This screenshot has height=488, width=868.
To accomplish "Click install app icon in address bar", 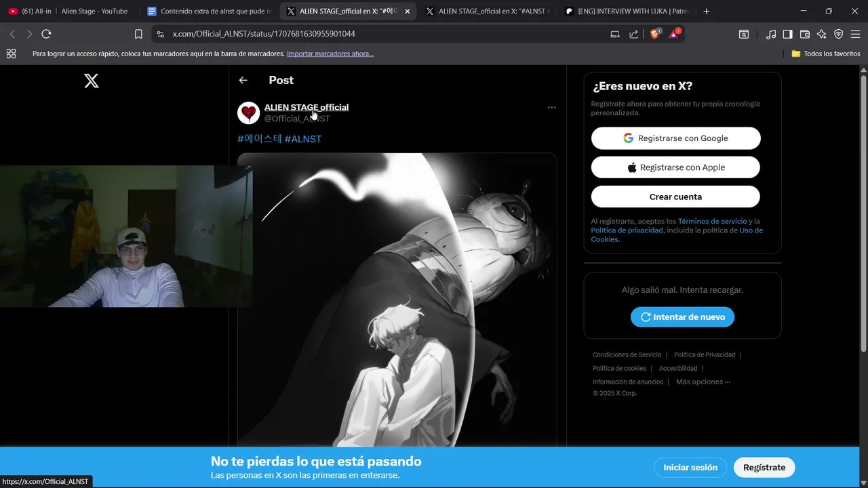I will pos(615,34).
